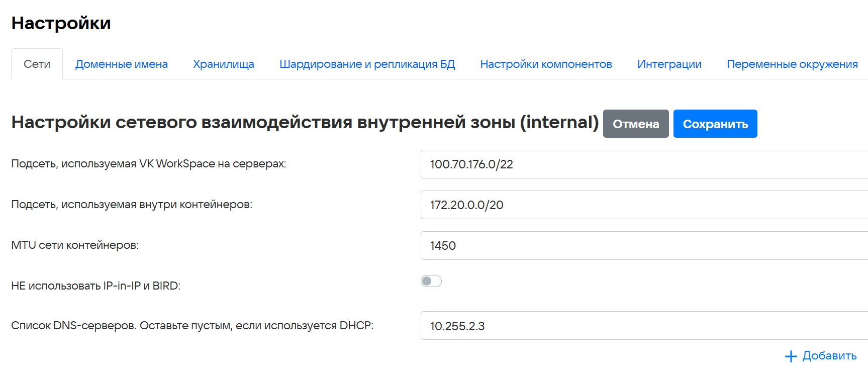Image resolution: width=868 pixels, height=374 pixels.
Task: Focus the VK WorkSpace server subnet field
Action: (643, 164)
